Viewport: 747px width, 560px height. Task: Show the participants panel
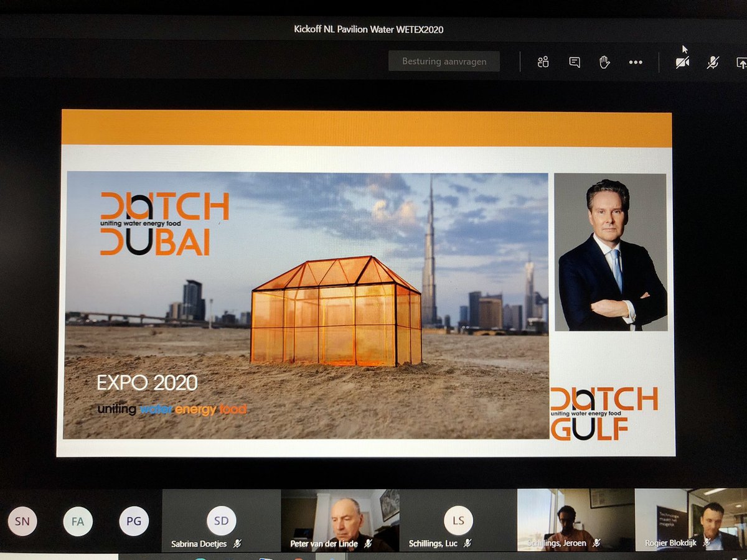point(543,62)
